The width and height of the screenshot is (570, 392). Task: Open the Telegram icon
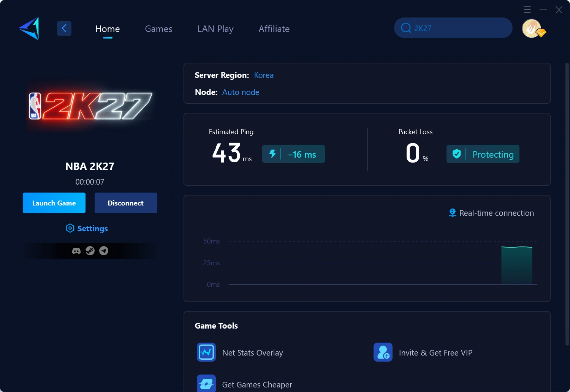click(104, 251)
